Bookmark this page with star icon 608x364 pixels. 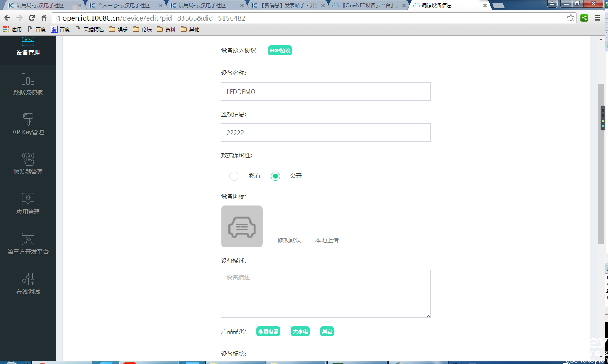tap(571, 18)
